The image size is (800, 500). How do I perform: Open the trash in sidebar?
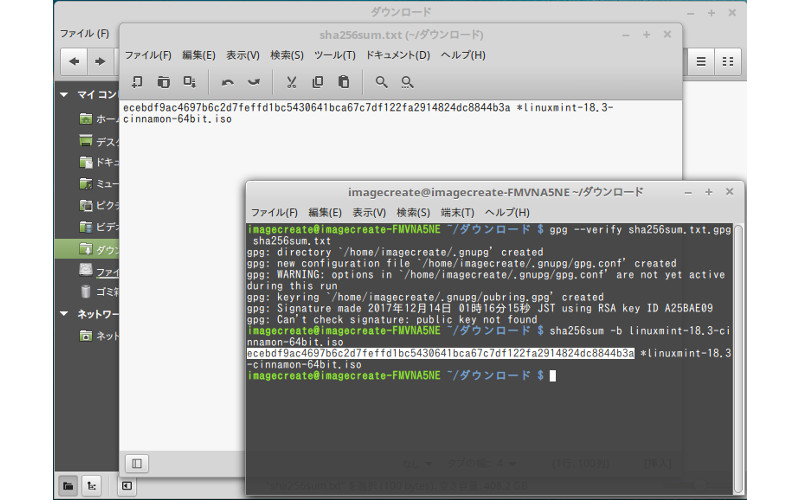pyautogui.click(x=99, y=292)
